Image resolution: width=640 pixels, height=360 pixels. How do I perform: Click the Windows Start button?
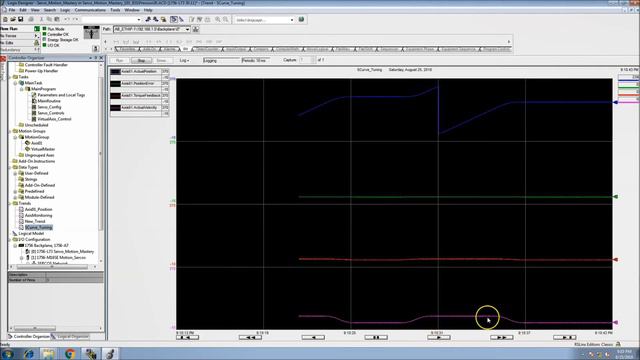[7, 354]
